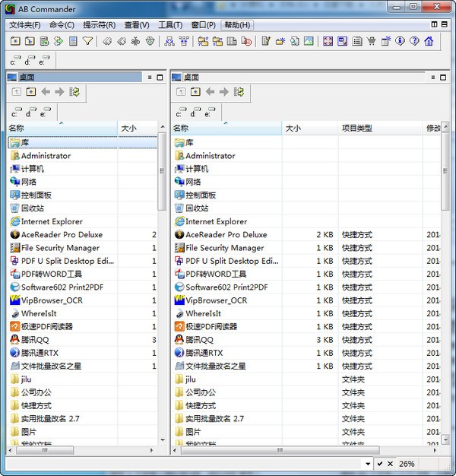Click the filter funnel icon in the toolbar
This screenshot has height=476, width=456.
coord(87,40)
